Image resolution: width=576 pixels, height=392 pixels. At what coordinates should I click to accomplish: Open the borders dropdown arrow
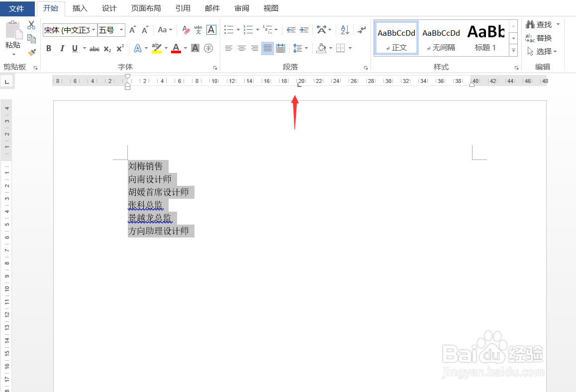pos(350,48)
